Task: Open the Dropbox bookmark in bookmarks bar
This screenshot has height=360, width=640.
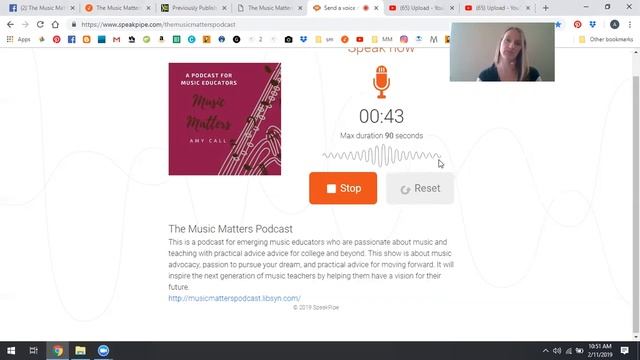Action: tap(303, 39)
